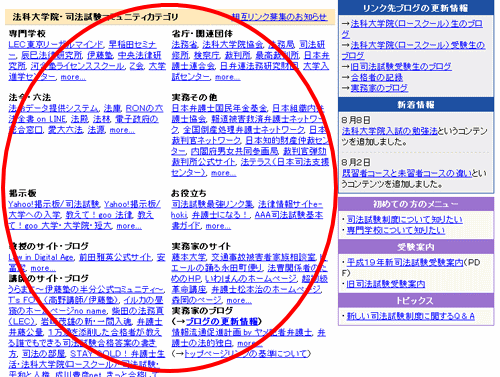Click 新しい司法試験制度に関するQ&A link
This screenshot has height=377, width=500.
click(410, 316)
